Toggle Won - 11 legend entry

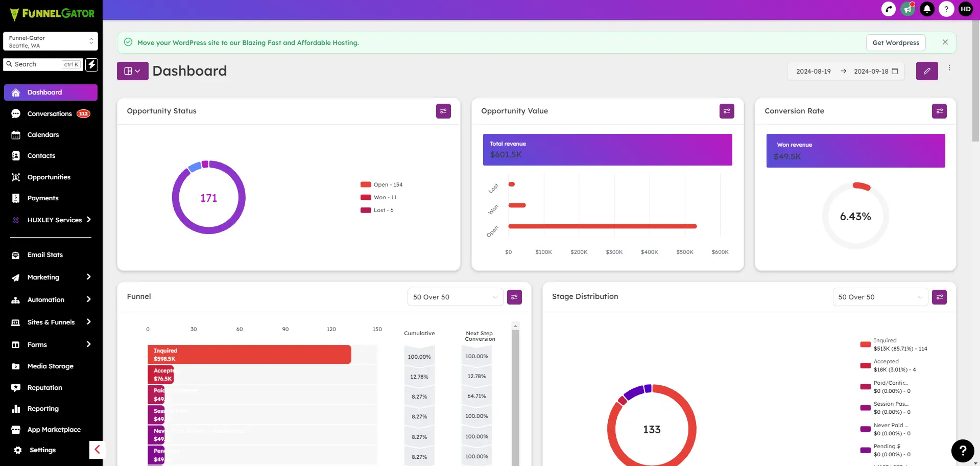pos(378,197)
